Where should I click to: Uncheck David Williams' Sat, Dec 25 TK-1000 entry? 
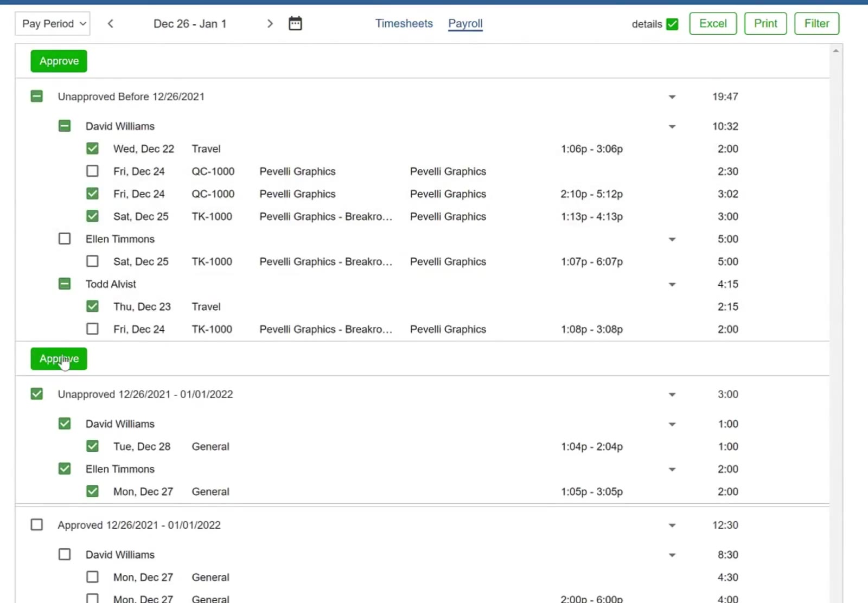tap(92, 216)
